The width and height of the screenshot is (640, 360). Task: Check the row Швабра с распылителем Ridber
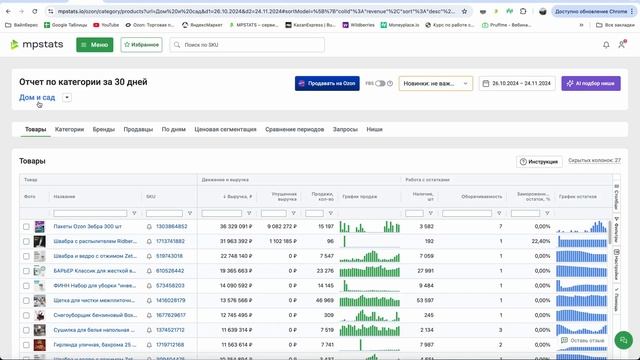pyautogui.click(x=26, y=241)
